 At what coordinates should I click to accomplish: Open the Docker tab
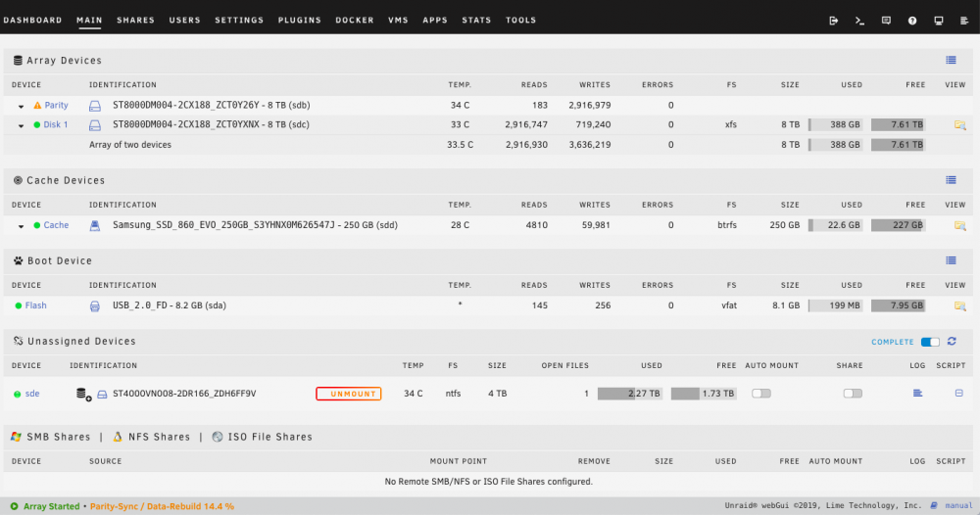(x=355, y=20)
